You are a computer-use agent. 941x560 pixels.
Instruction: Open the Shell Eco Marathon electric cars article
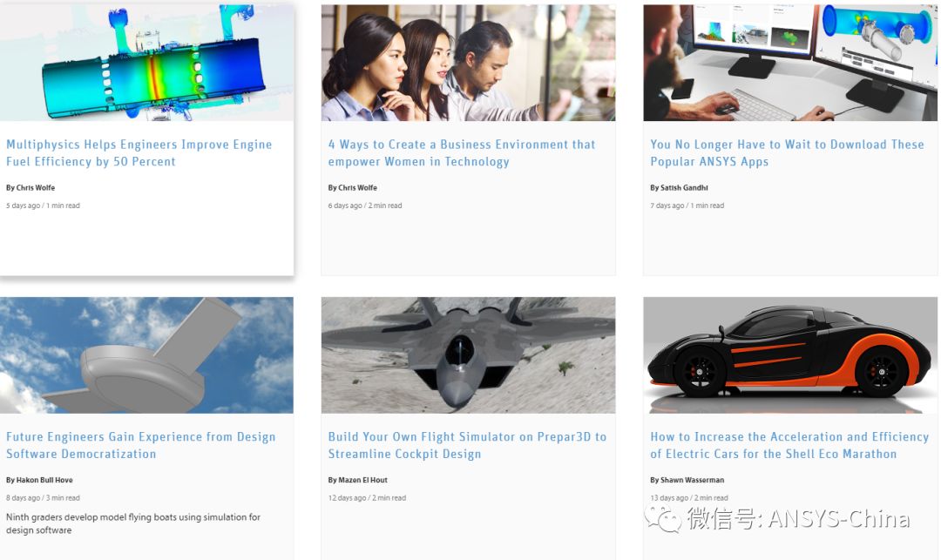(789, 446)
